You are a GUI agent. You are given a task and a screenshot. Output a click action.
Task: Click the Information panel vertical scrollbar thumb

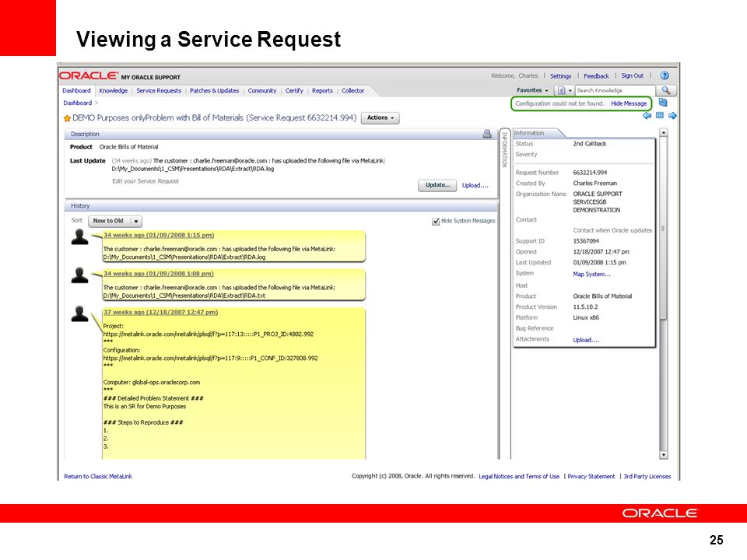click(663, 229)
